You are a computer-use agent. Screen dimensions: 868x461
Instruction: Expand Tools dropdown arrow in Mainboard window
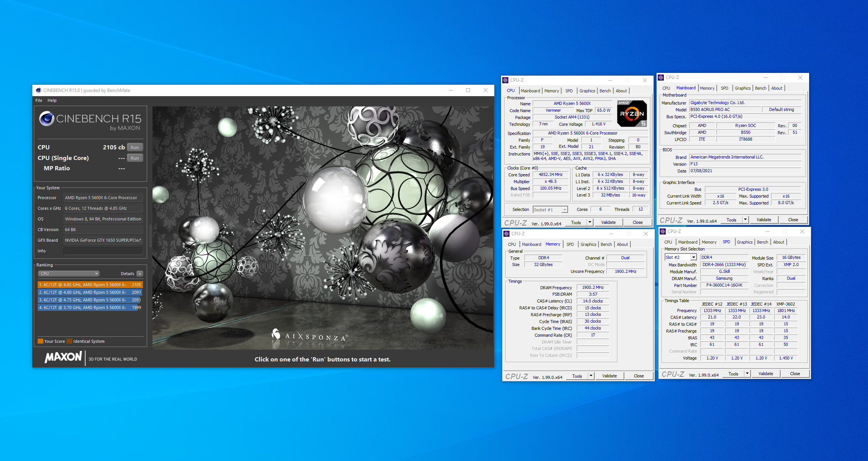pos(745,220)
